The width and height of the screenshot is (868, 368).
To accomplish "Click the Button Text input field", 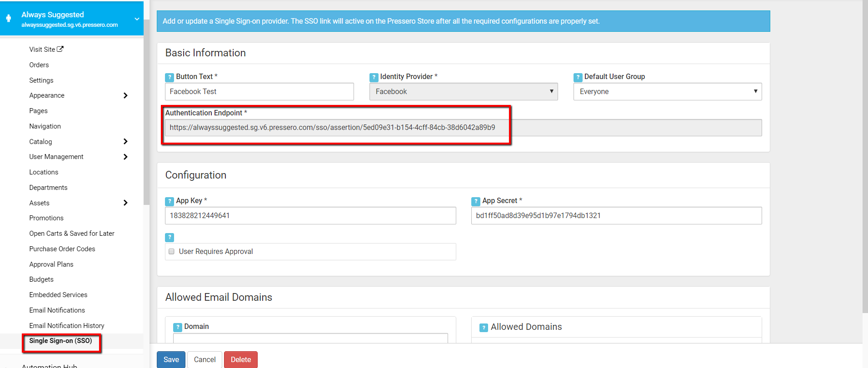I will click(x=259, y=91).
